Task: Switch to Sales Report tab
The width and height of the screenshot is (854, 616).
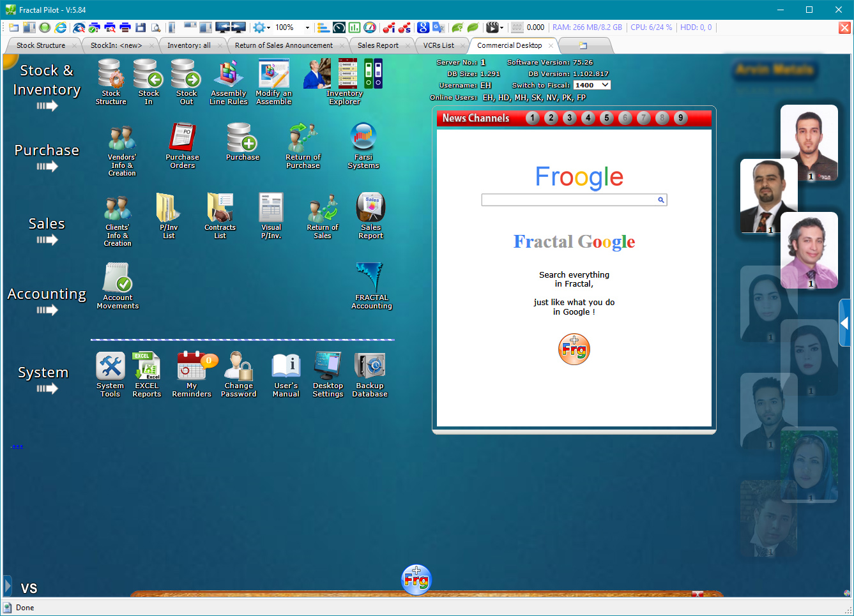Action: pos(378,45)
